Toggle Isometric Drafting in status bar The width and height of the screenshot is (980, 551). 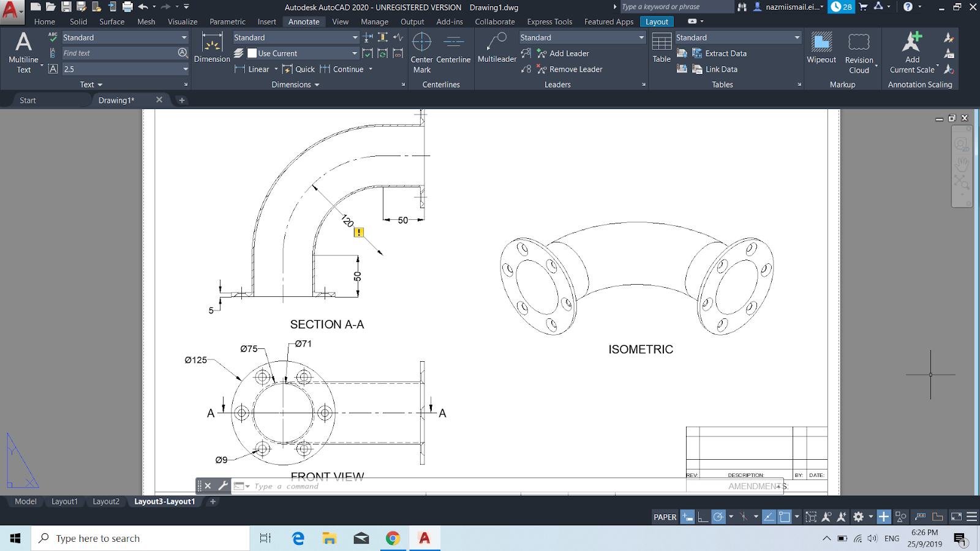(744, 517)
